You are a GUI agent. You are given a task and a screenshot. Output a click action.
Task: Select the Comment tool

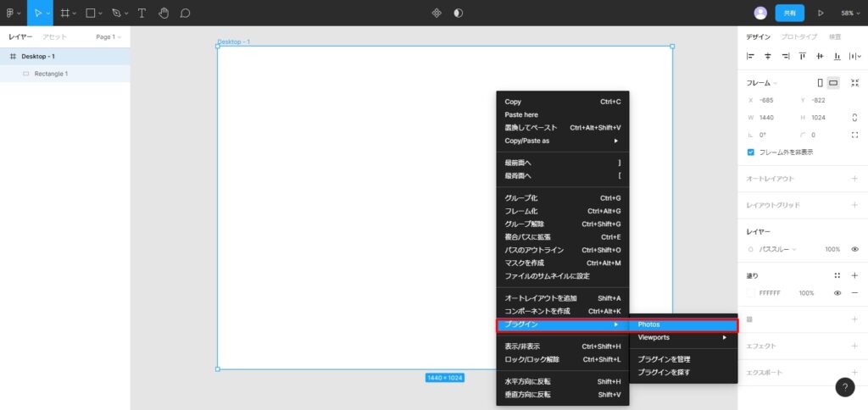coord(185,13)
